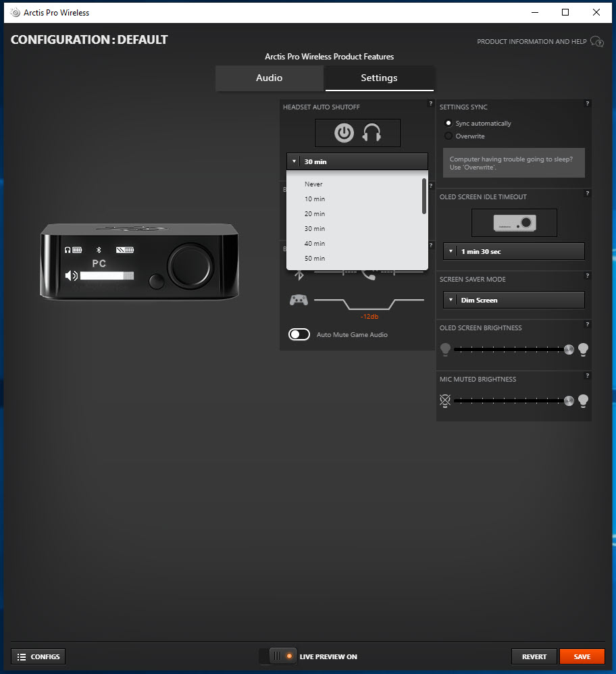Click the Configuration: Default heading

pyautogui.click(x=89, y=40)
